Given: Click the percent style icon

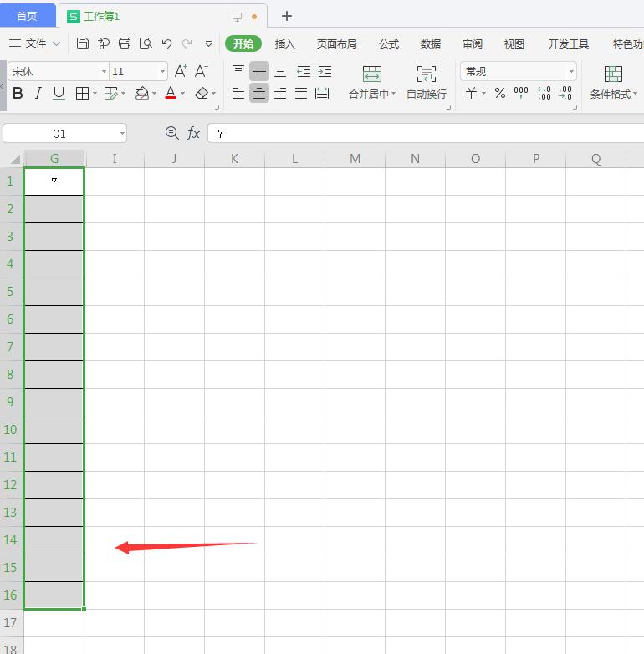Looking at the screenshot, I should (500, 94).
